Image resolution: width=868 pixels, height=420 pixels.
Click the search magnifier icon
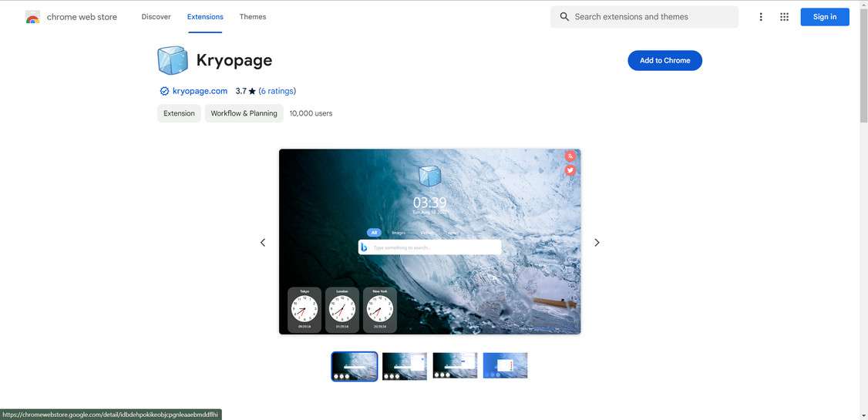pos(564,17)
